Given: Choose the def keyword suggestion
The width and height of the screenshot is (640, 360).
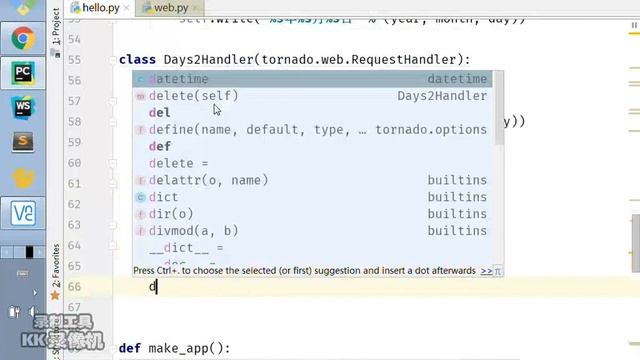Looking at the screenshot, I should coord(312,147).
